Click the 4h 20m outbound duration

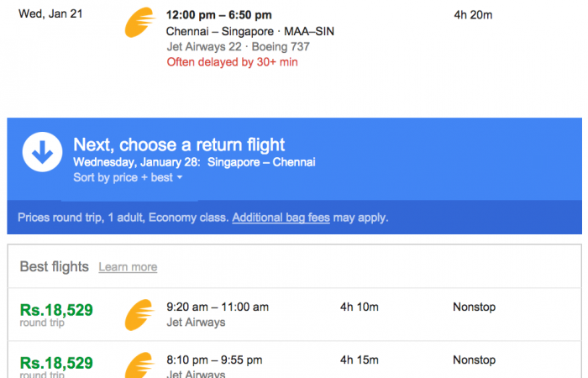473,15
